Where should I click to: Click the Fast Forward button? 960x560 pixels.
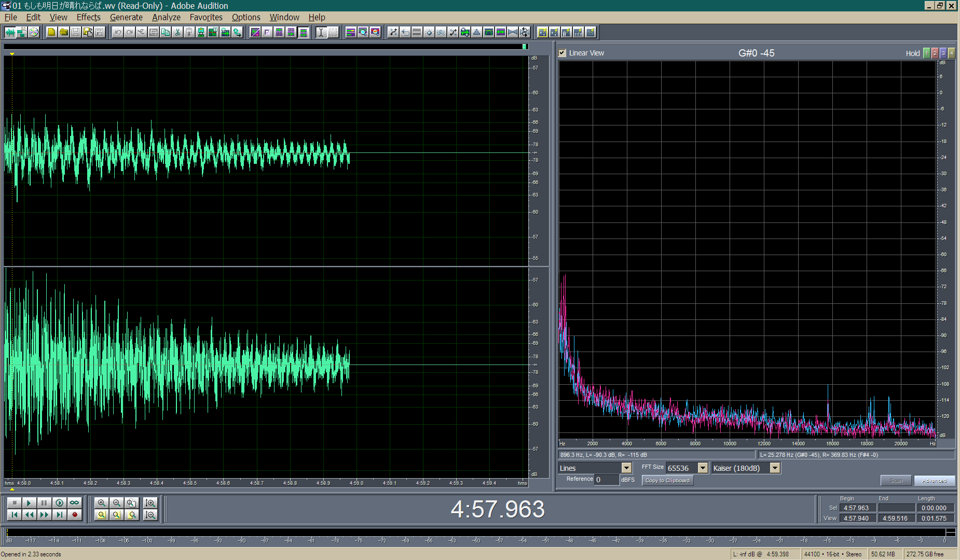(x=44, y=514)
